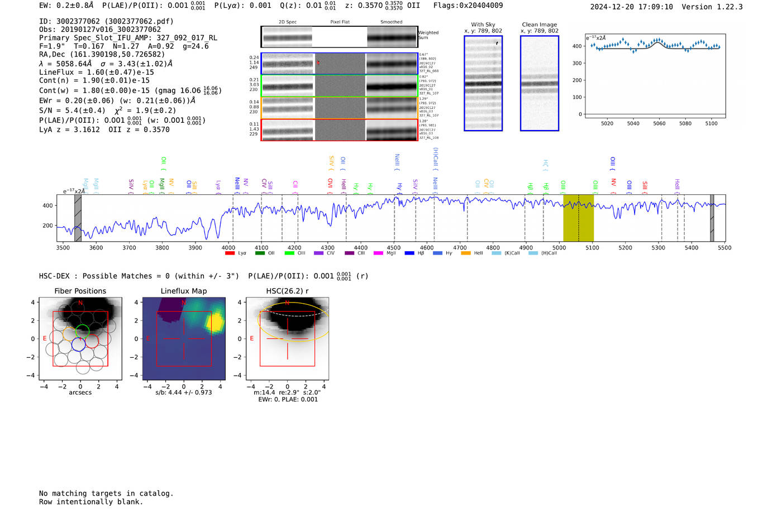Screen dimensions: 782x532
Task: Click the Cont(n) = 1.90(±0.01)e-15 text
Action: pyautogui.click(x=94, y=80)
